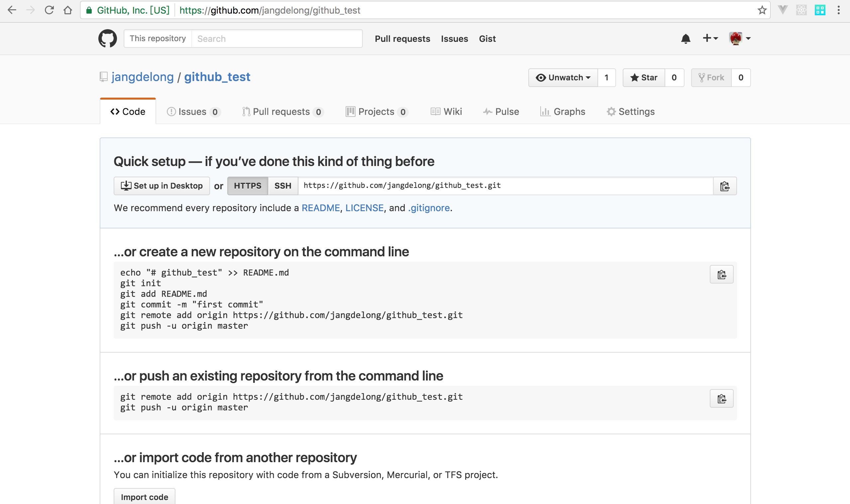Open the LICENSE link
The width and height of the screenshot is (850, 504).
[x=364, y=208]
